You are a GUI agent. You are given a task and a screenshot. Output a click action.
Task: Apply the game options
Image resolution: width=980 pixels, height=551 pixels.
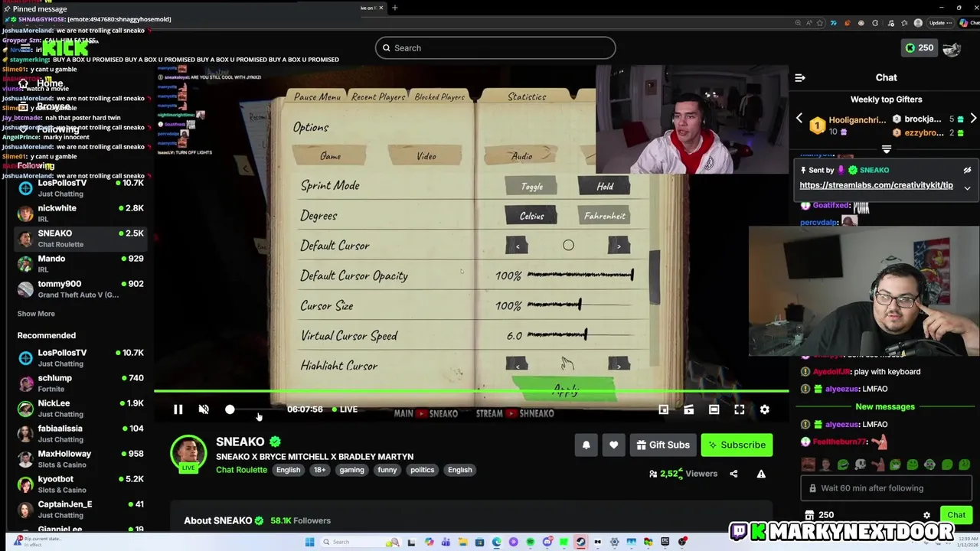[x=567, y=390]
